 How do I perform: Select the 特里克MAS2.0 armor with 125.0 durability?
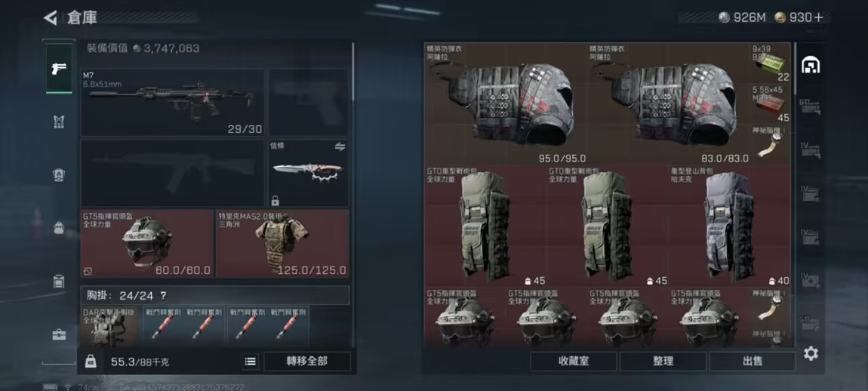[282, 244]
